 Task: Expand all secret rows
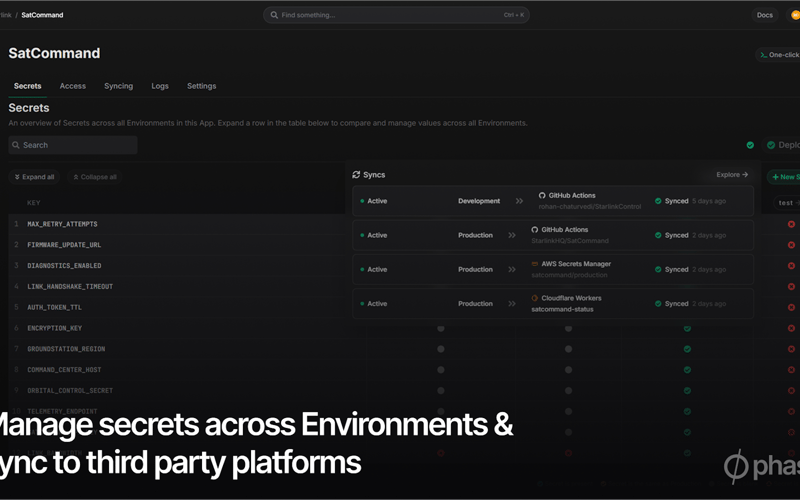pyautogui.click(x=34, y=177)
